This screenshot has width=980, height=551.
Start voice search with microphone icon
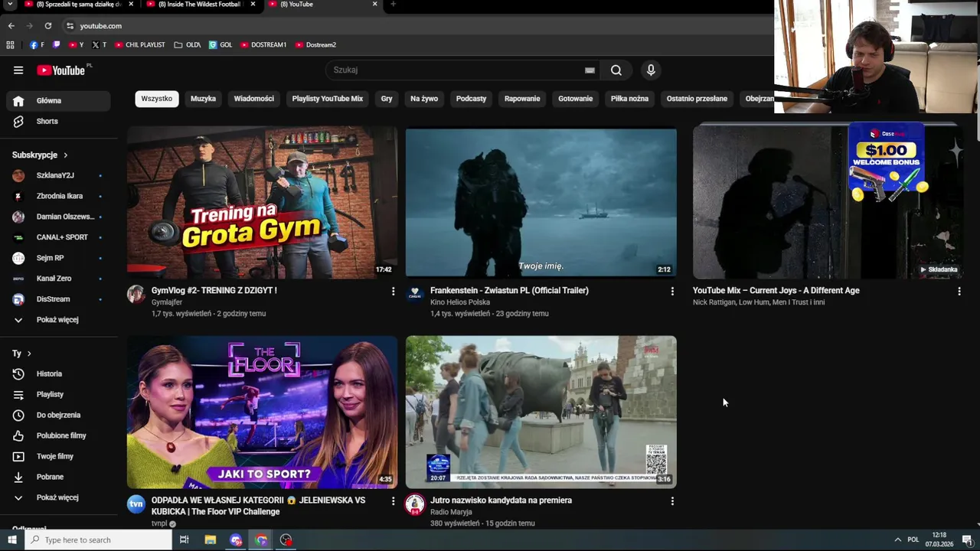click(651, 70)
